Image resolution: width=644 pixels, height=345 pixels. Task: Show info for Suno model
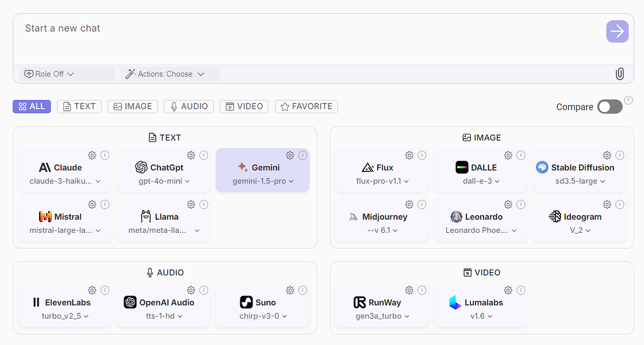pyautogui.click(x=302, y=290)
